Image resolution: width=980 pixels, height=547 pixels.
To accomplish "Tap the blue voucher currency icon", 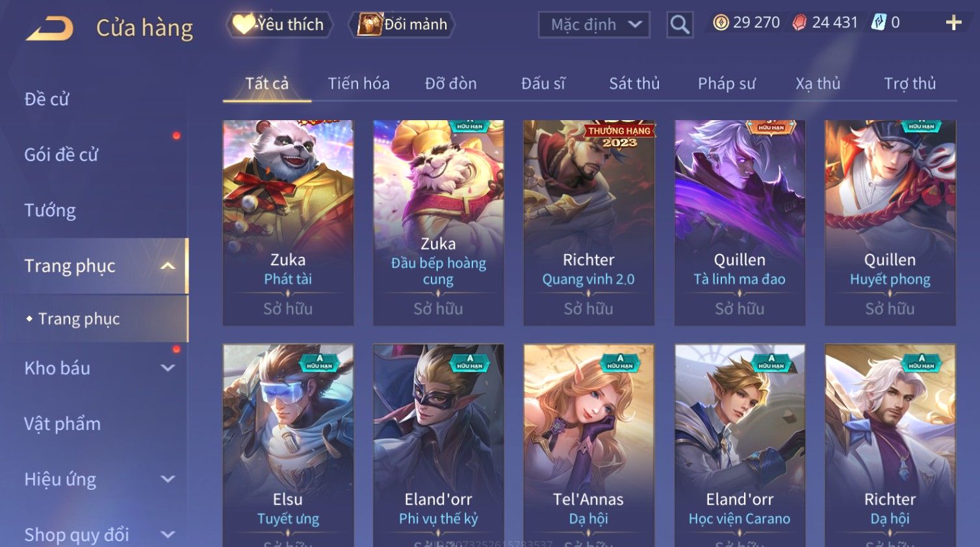I will coord(879,23).
